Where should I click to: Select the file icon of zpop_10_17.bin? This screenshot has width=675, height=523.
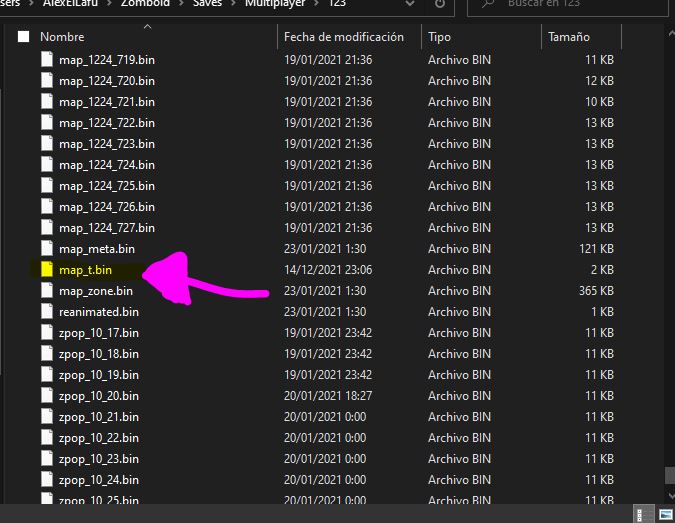pyautogui.click(x=47, y=332)
